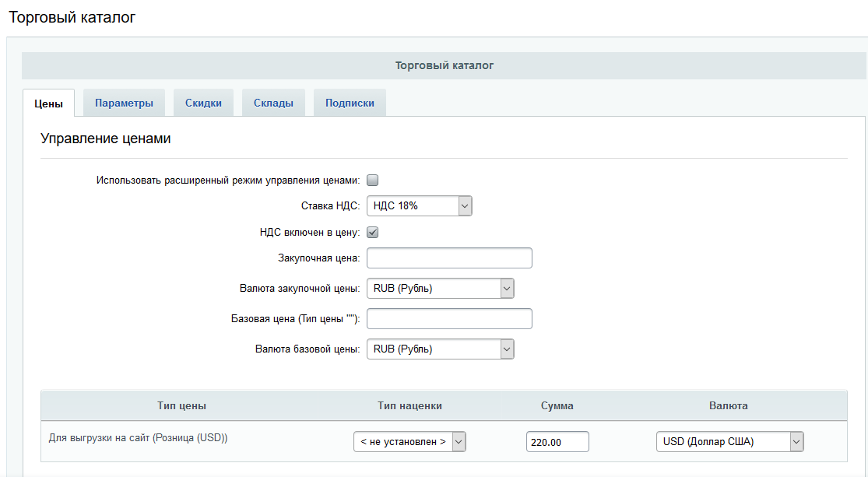Open the USD (Доллар США) currency dropdown
The image size is (868, 477).
(729, 442)
